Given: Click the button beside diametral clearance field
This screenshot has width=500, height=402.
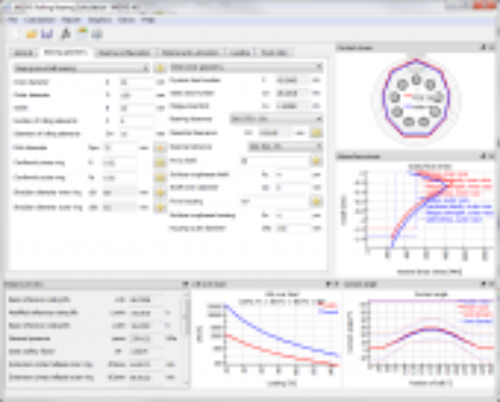Looking at the screenshot, I should tap(316, 133).
